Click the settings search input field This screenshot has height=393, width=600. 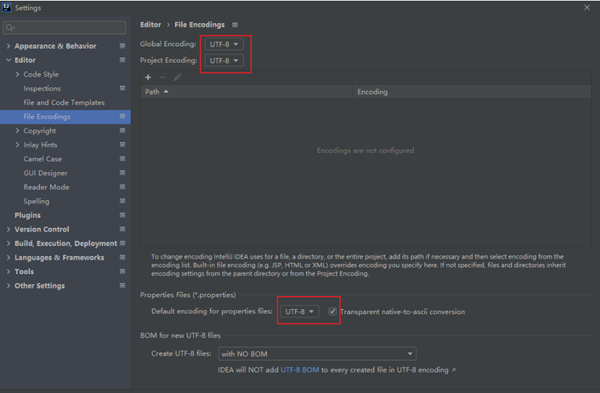tap(64, 28)
